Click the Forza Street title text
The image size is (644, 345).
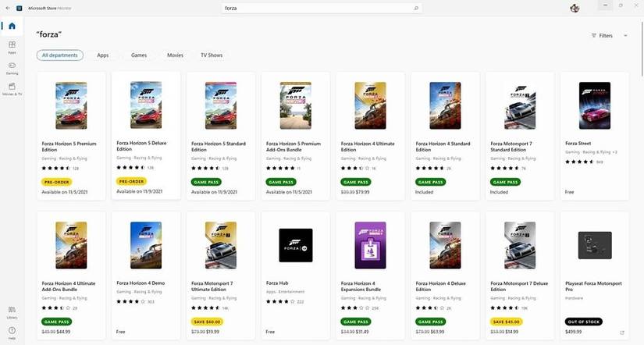(578, 144)
